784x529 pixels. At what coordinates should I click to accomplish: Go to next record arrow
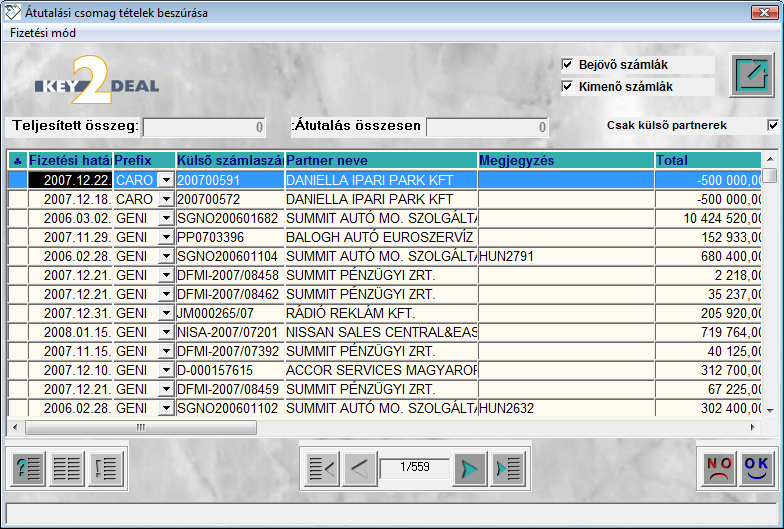[470, 469]
